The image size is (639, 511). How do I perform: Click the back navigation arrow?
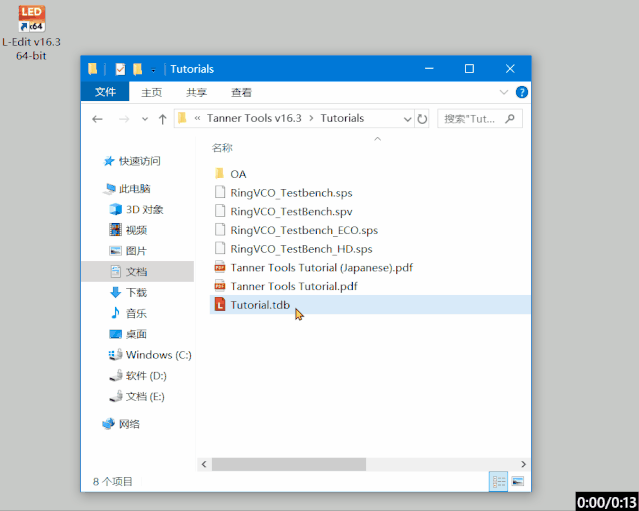[97, 118]
